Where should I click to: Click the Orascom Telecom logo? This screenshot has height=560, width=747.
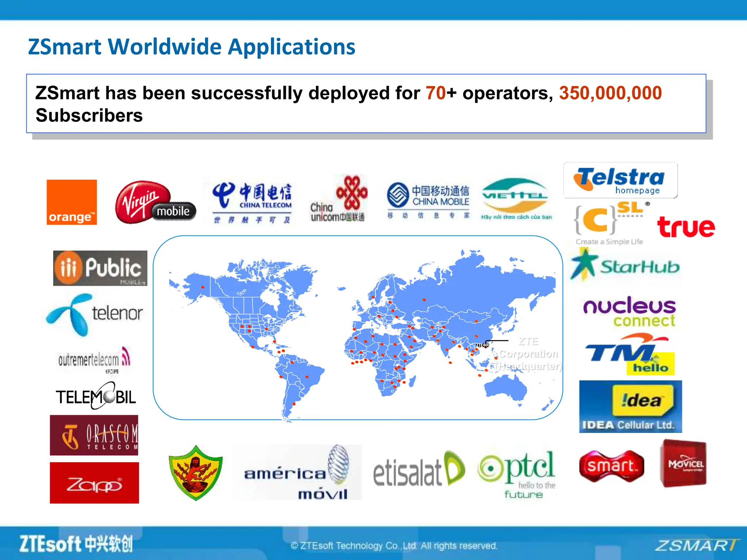tap(94, 435)
